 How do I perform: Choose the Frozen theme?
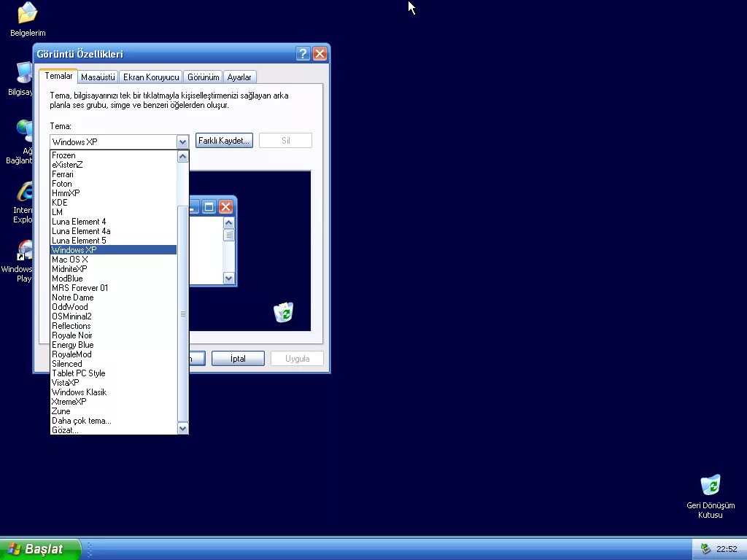click(x=113, y=155)
